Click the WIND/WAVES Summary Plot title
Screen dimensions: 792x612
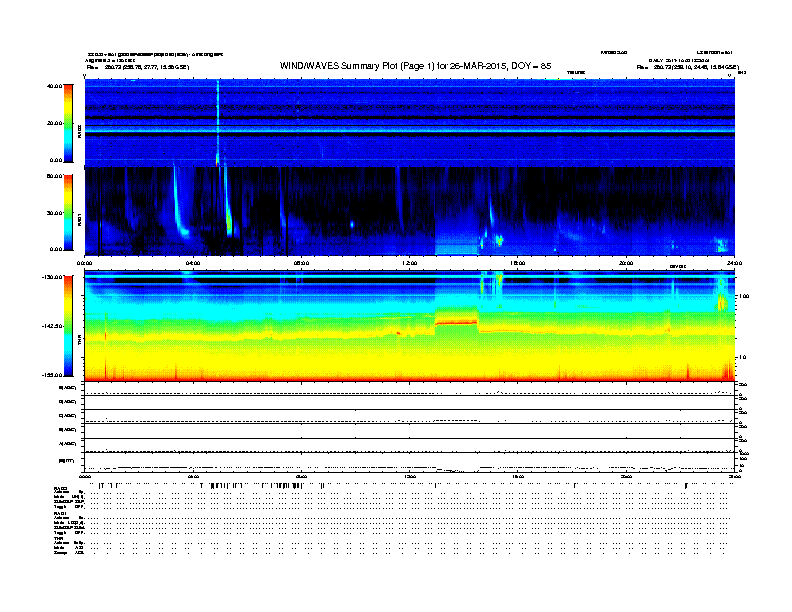pyautogui.click(x=415, y=66)
